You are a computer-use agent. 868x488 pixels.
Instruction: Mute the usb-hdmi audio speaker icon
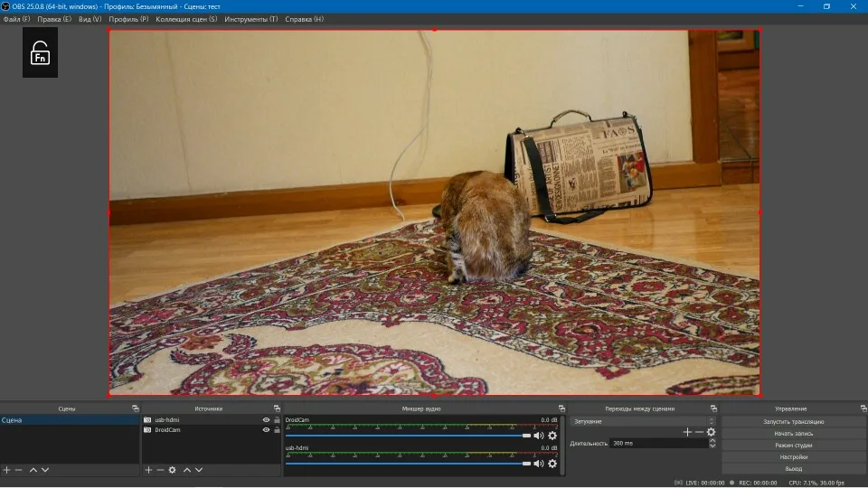539,464
